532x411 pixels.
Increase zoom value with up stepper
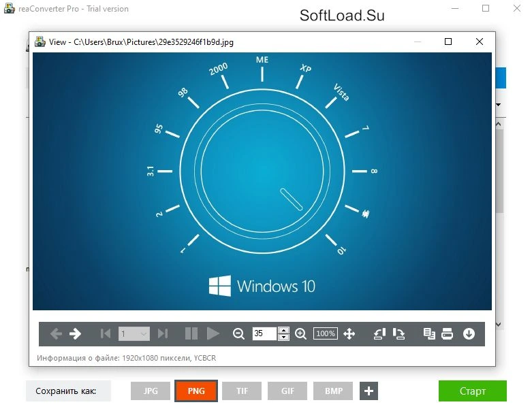[283, 330]
